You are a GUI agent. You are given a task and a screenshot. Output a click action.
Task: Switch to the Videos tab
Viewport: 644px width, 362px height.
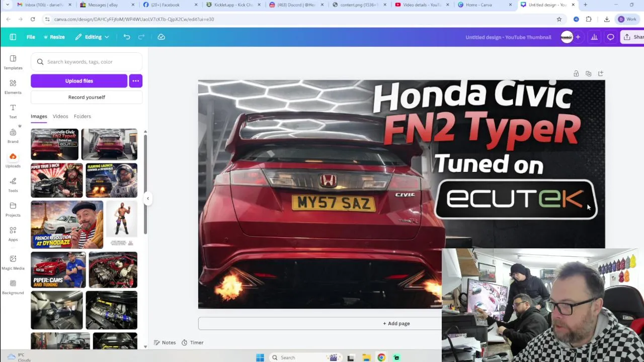pyautogui.click(x=60, y=116)
